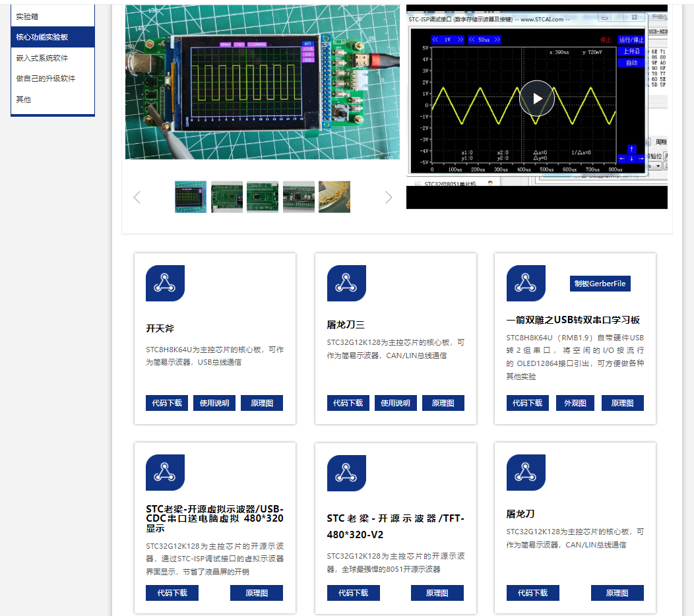The height and width of the screenshot is (616, 694).
Task: Click the 屠龙刀三 card icon
Action: 346,283
